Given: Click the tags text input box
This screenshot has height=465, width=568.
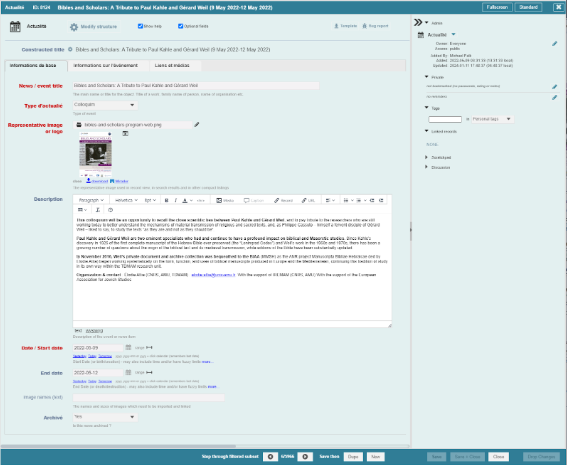Looking at the screenshot, I should (445, 119).
